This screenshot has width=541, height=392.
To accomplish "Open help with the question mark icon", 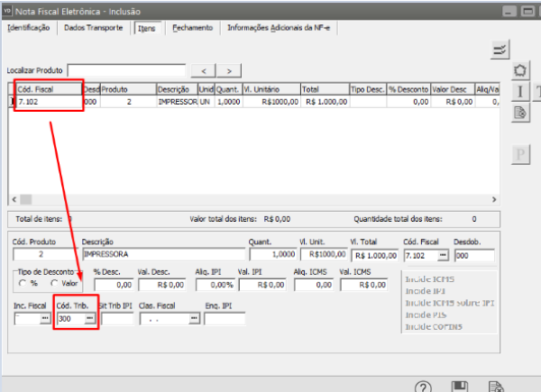I will tap(422, 385).
